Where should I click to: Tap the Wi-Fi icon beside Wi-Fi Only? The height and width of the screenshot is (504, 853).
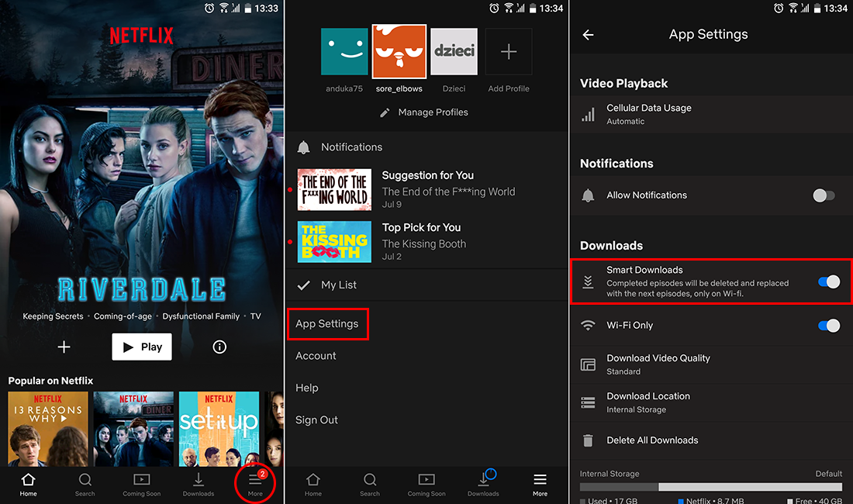[588, 325]
